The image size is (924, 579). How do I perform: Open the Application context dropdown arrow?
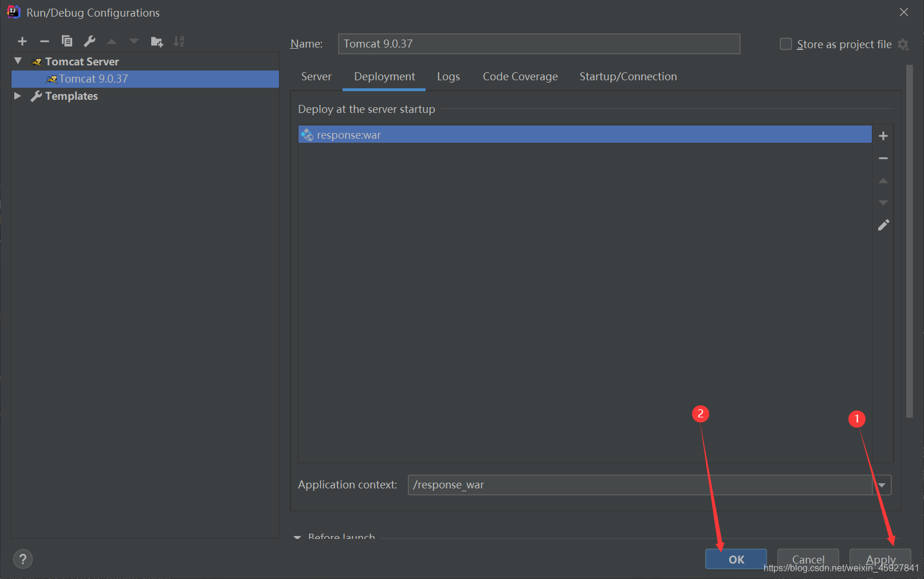882,485
